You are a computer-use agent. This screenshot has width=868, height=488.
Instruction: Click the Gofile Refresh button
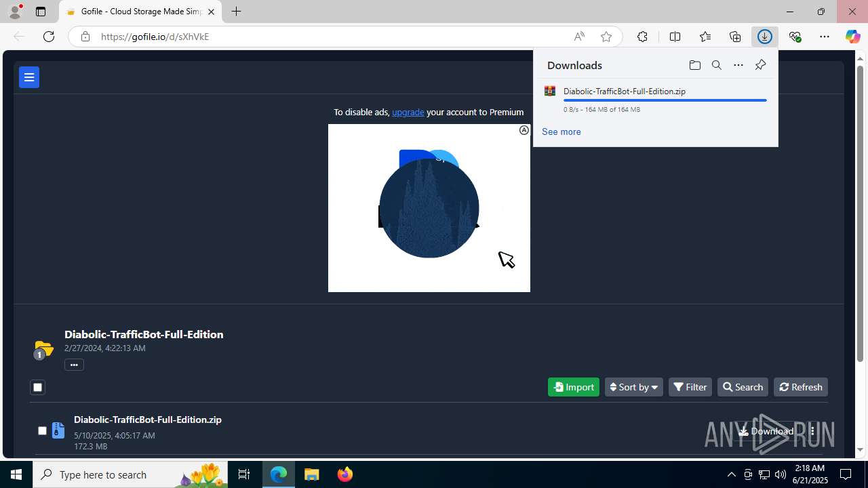pos(801,387)
